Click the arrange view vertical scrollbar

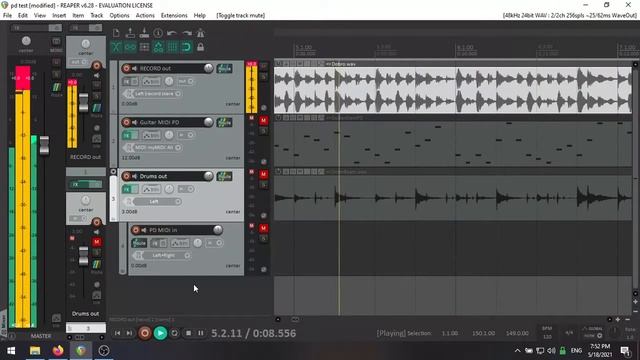pos(636,178)
